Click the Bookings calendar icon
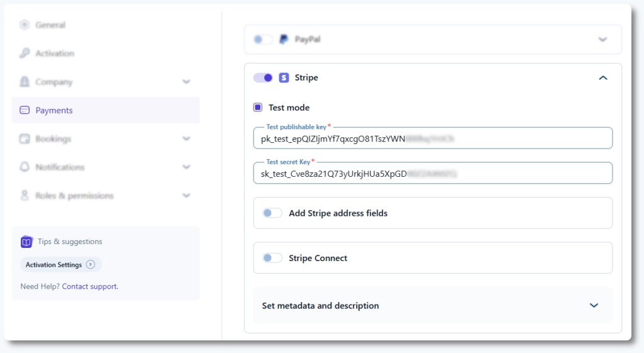The height and width of the screenshot is (353, 644). point(25,138)
